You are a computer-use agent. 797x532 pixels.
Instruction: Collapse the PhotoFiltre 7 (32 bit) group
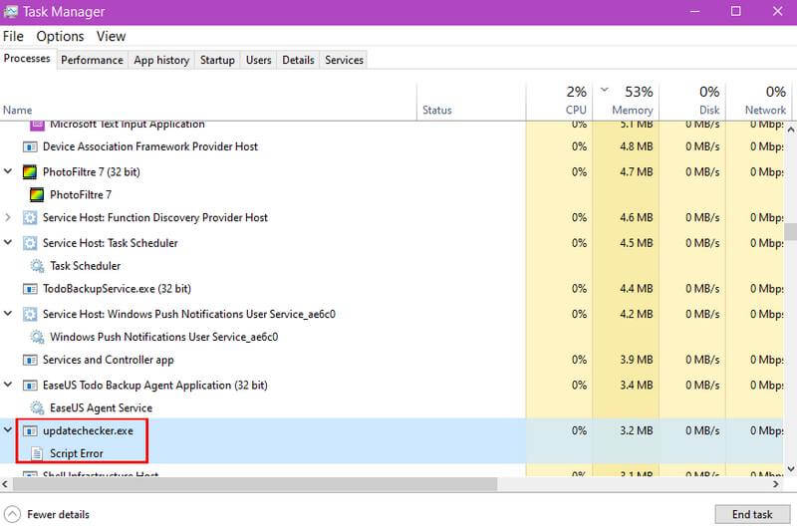pos(8,171)
